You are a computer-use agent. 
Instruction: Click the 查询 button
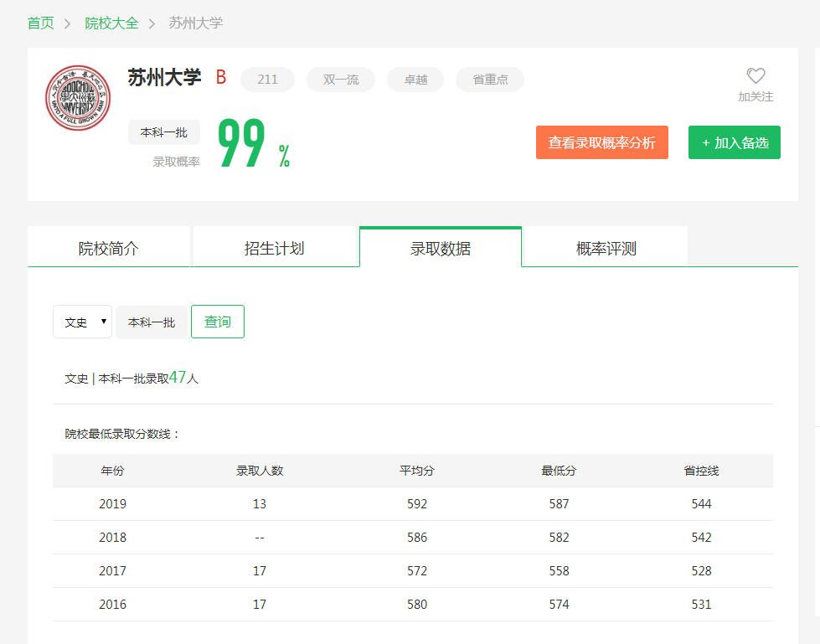point(218,322)
